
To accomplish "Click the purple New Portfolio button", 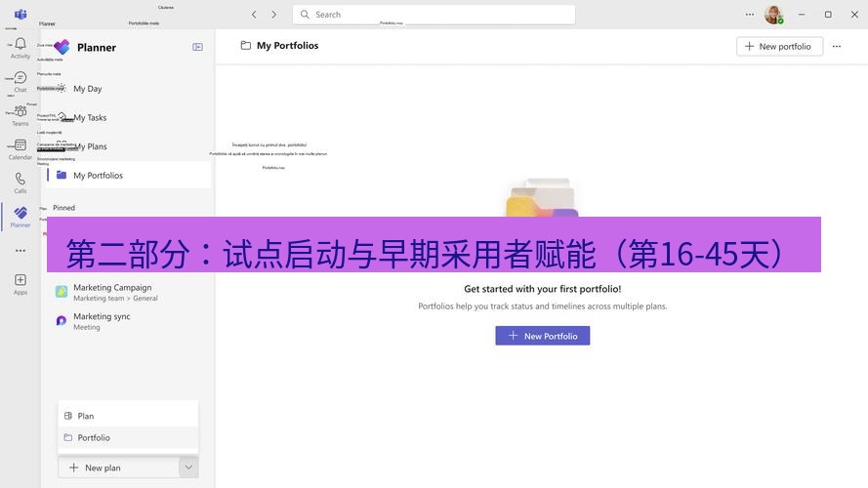I will [x=543, y=336].
